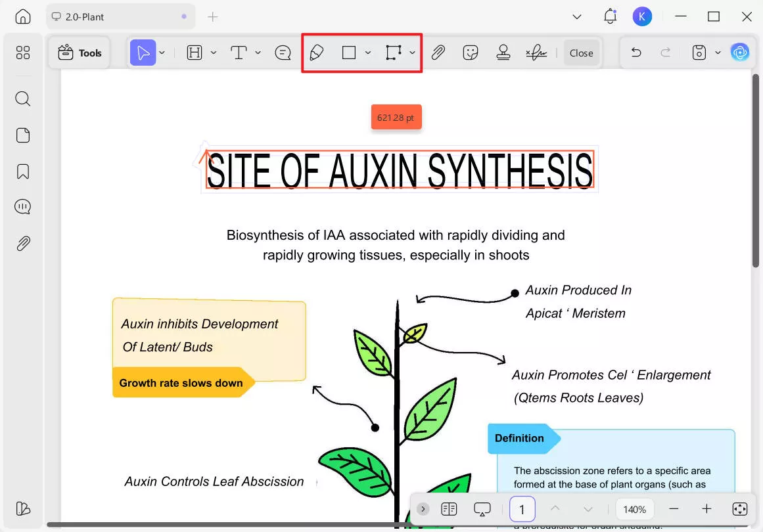This screenshot has width=763, height=532.
Task: Open the search panel in the sidebar
Action: click(22, 99)
